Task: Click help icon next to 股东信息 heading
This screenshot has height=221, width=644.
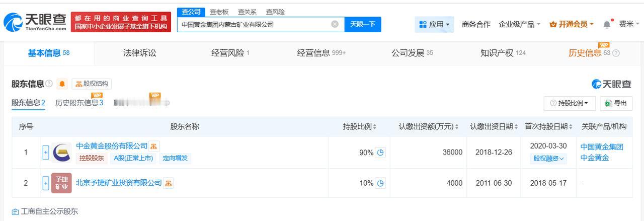Action: coord(49,84)
